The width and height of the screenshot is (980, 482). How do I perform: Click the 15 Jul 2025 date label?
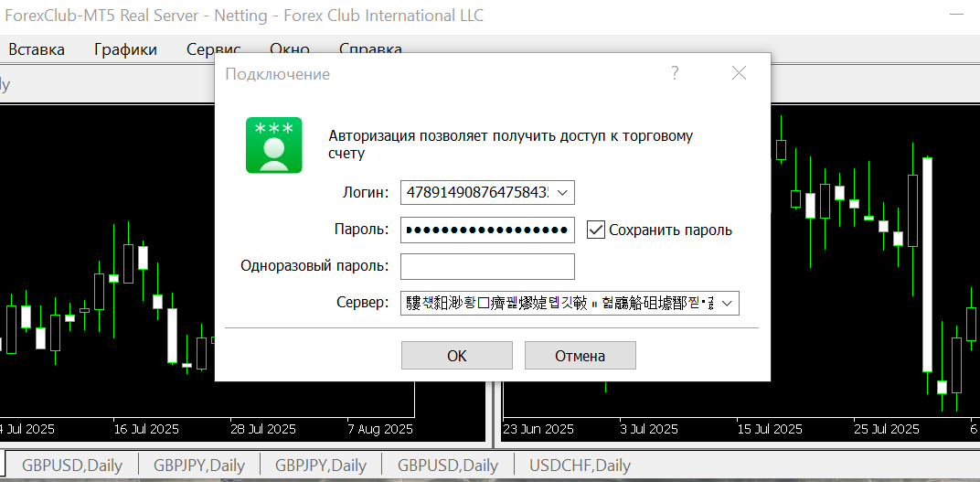pos(769,430)
